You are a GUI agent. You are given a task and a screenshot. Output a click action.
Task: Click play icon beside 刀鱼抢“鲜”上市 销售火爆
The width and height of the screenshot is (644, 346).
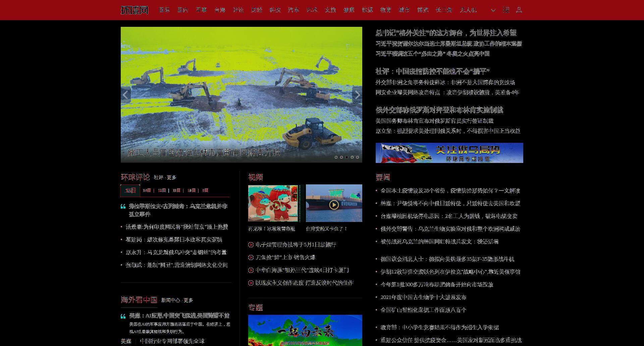click(251, 257)
